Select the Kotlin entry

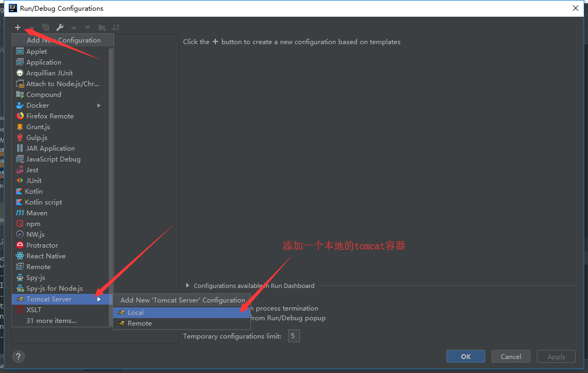(x=60, y=192)
